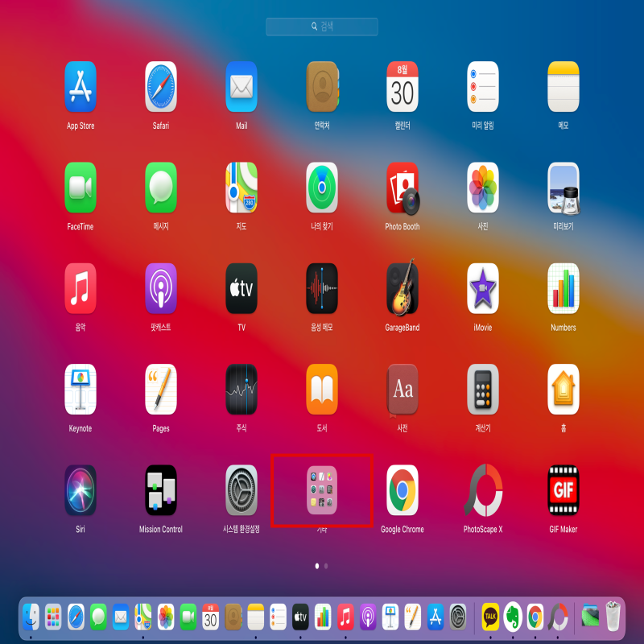Open Mission Control

[161, 490]
